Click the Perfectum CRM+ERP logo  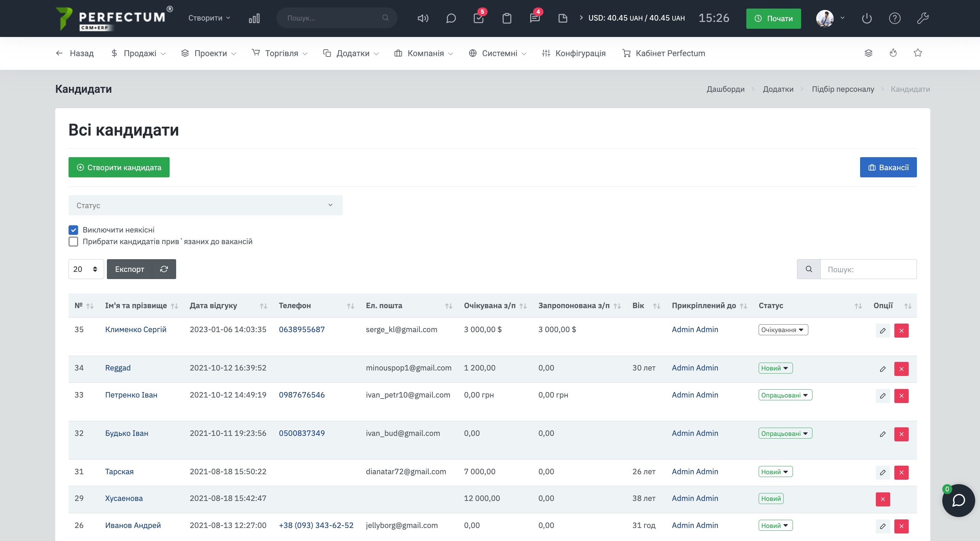click(114, 18)
